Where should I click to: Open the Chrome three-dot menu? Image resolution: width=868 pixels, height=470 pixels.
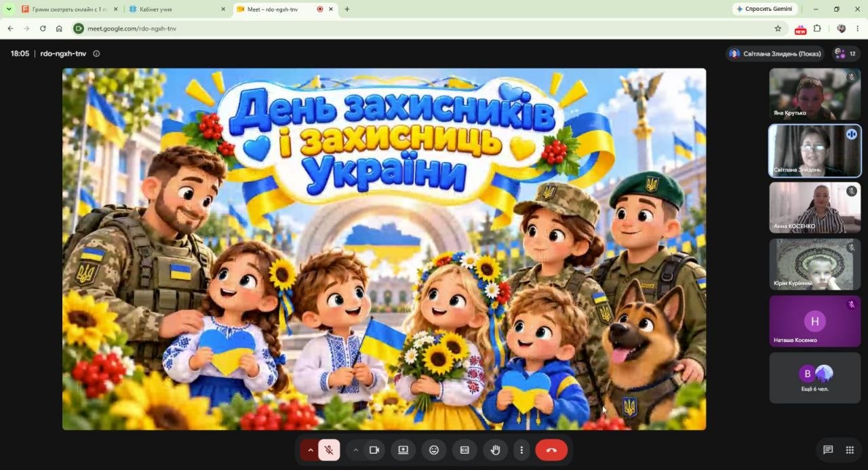pyautogui.click(x=858, y=28)
